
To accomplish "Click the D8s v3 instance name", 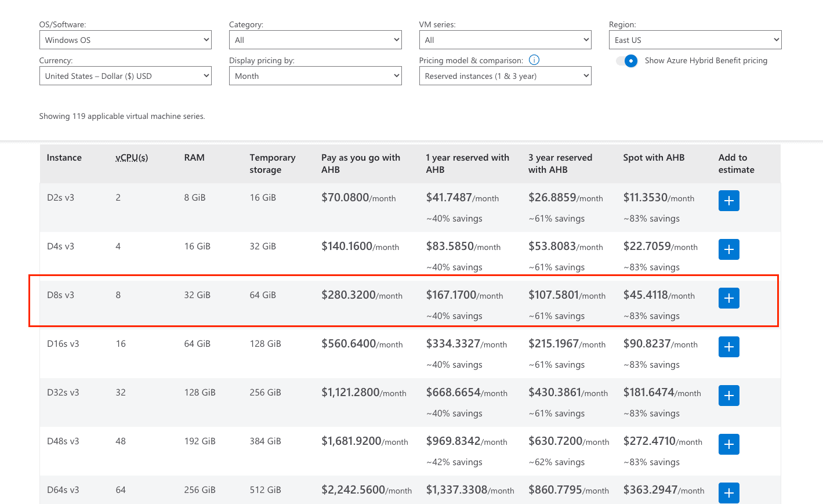I will tap(60, 295).
